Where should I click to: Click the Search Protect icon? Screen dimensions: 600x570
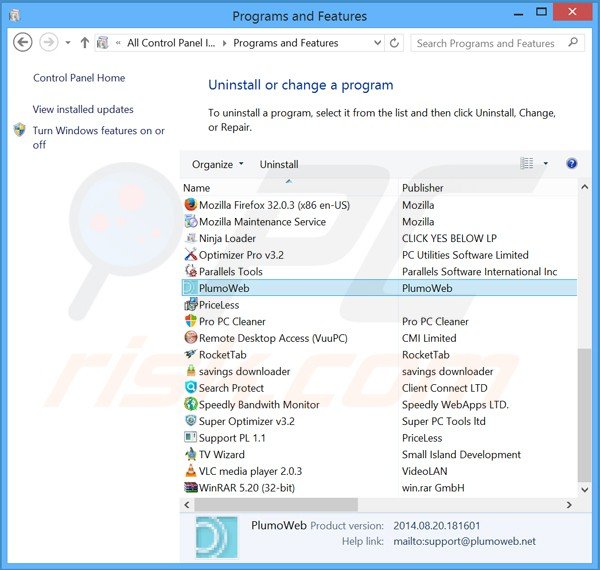click(x=191, y=388)
